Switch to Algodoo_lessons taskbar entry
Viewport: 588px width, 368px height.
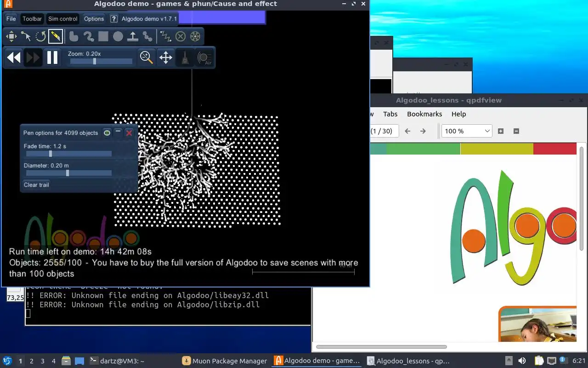(x=409, y=361)
